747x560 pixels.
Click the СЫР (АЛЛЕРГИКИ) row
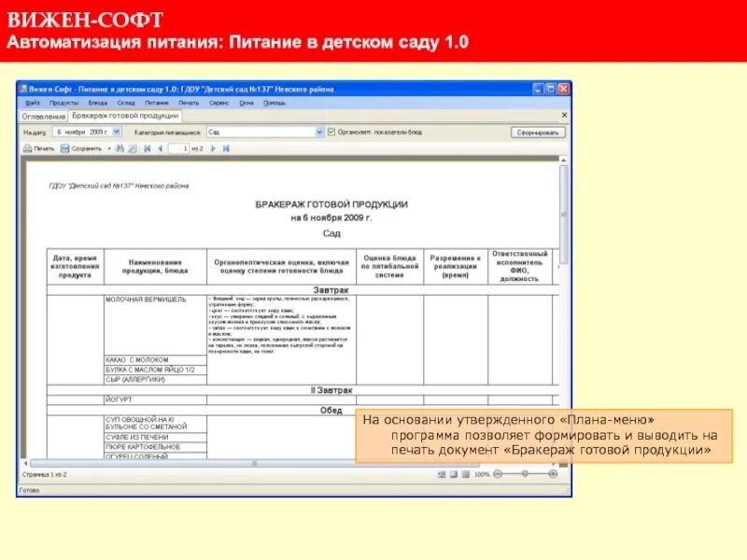155,380
